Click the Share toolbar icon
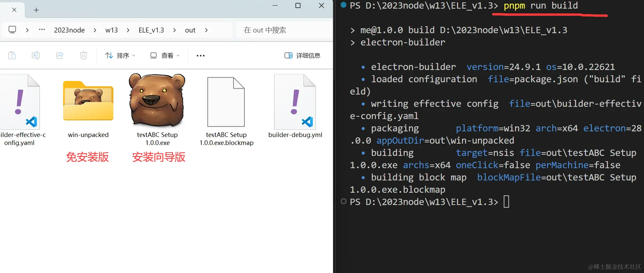 point(60,55)
